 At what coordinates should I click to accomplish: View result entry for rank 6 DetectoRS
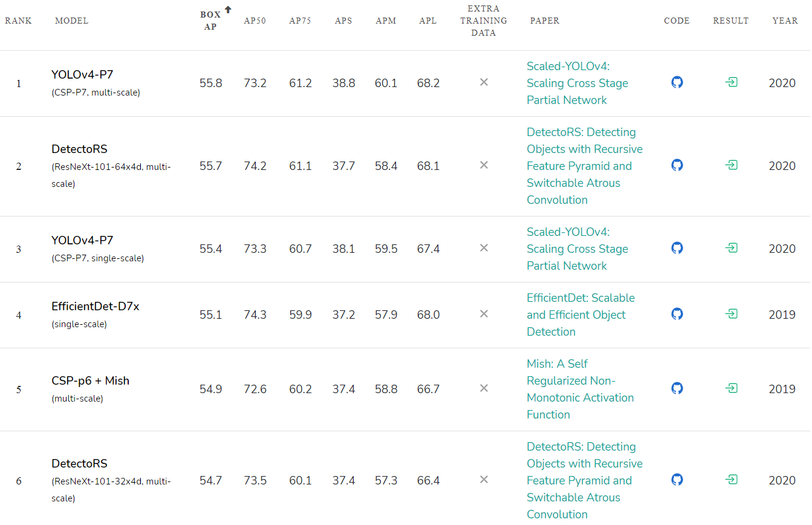coord(731,480)
